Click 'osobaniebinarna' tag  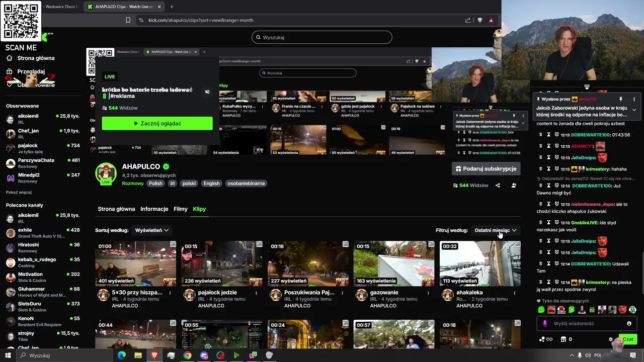tap(246, 184)
